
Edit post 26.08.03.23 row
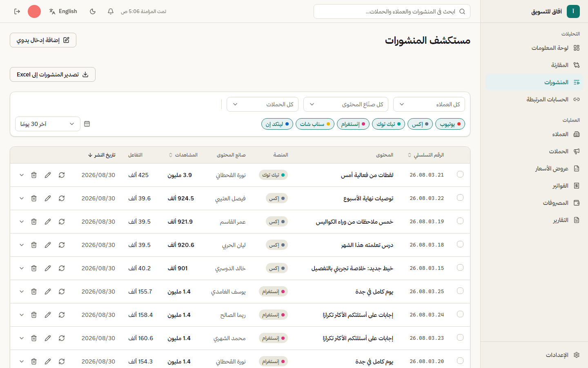(x=48, y=338)
